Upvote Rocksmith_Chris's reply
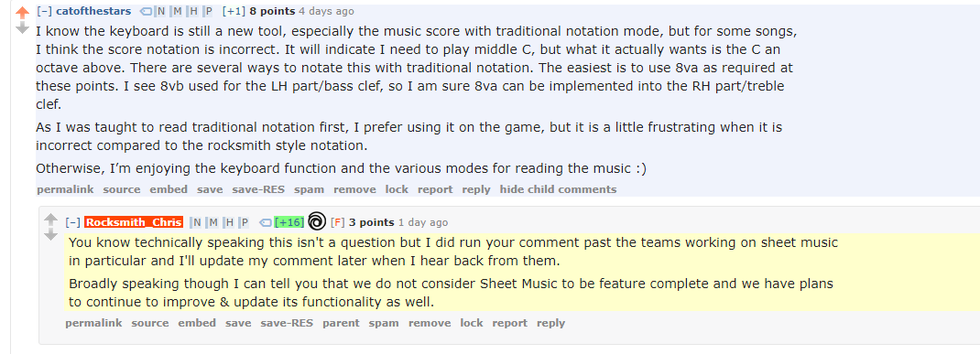 tap(51, 220)
